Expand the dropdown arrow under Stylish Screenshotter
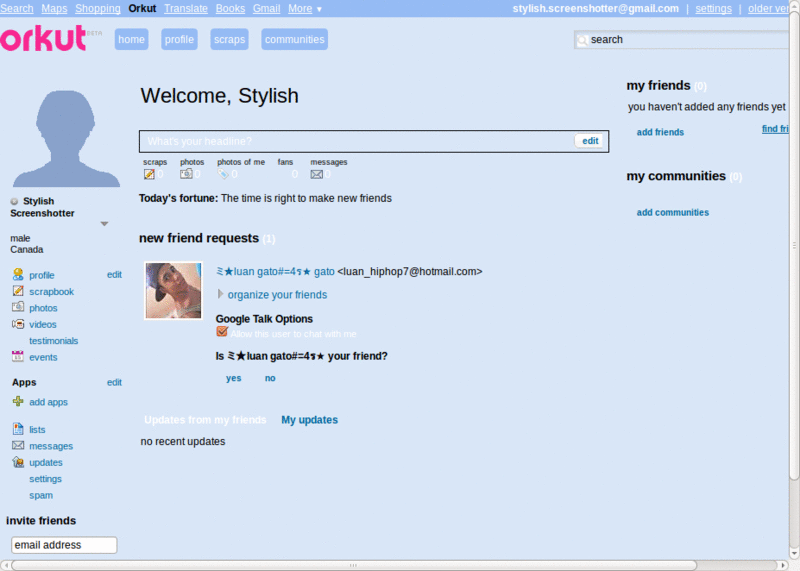This screenshot has height=571, width=800. pyautogui.click(x=104, y=224)
